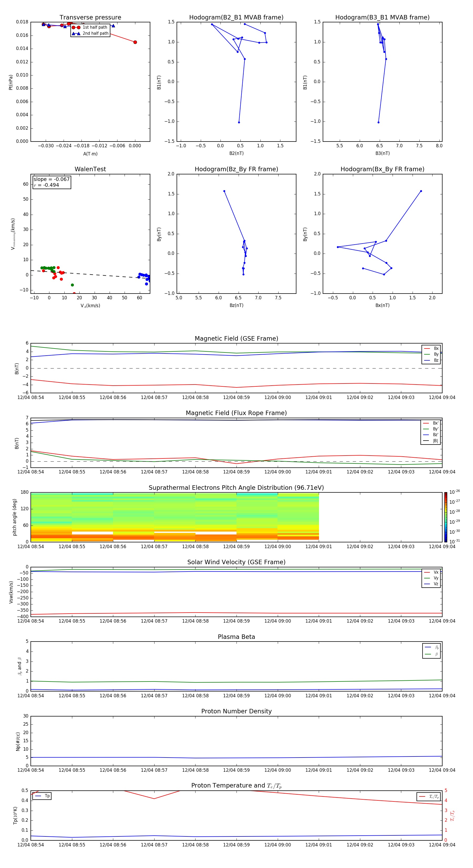The width and height of the screenshot is (473, 868).
Task: Click the "B2(nT)" x-axis label
Action: pos(236,153)
